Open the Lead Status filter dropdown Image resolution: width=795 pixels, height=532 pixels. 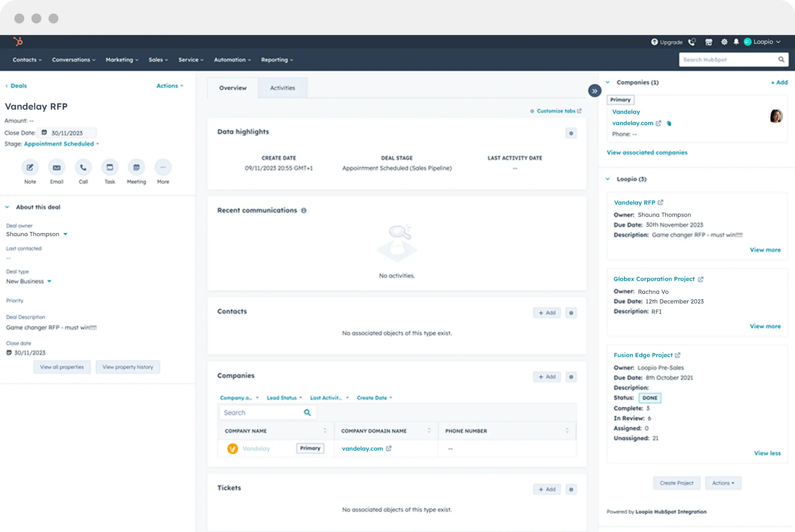tap(284, 398)
